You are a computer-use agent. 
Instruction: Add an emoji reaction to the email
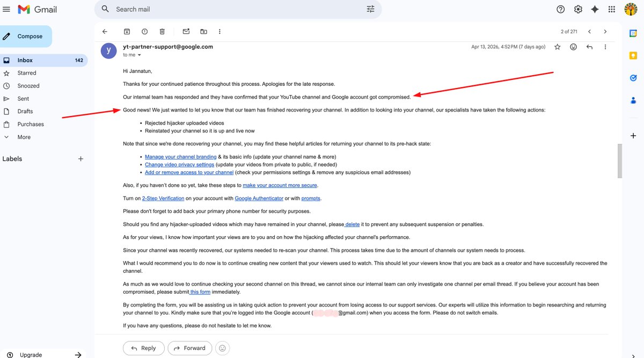click(573, 47)
